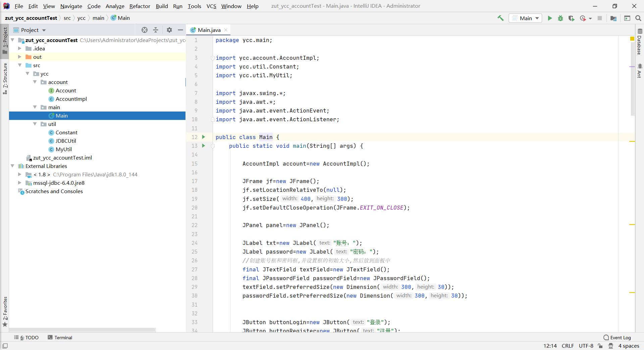Close the Main.java tab
This screenshot has height=350, width=644.
click(x=226, y=30)
